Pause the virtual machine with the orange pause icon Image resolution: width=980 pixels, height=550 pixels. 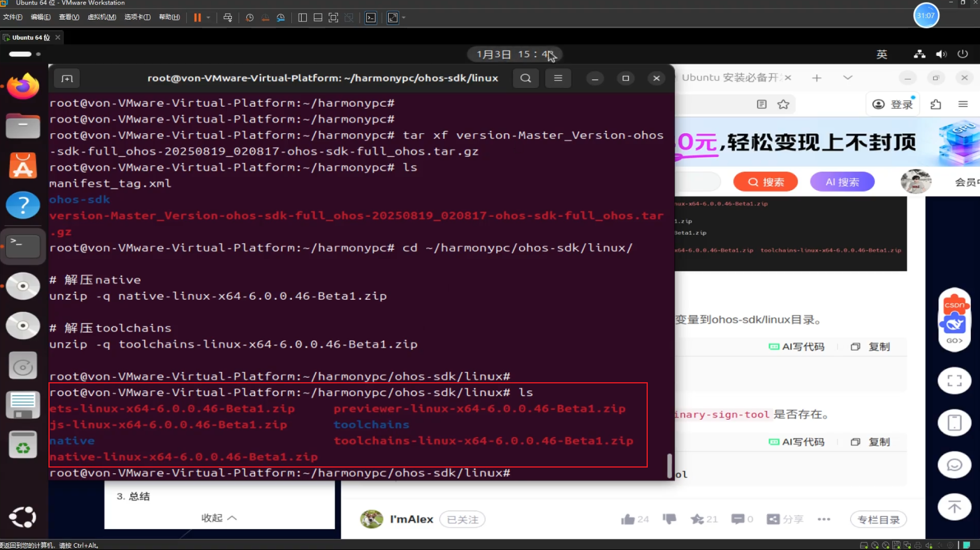click(197, 17)
